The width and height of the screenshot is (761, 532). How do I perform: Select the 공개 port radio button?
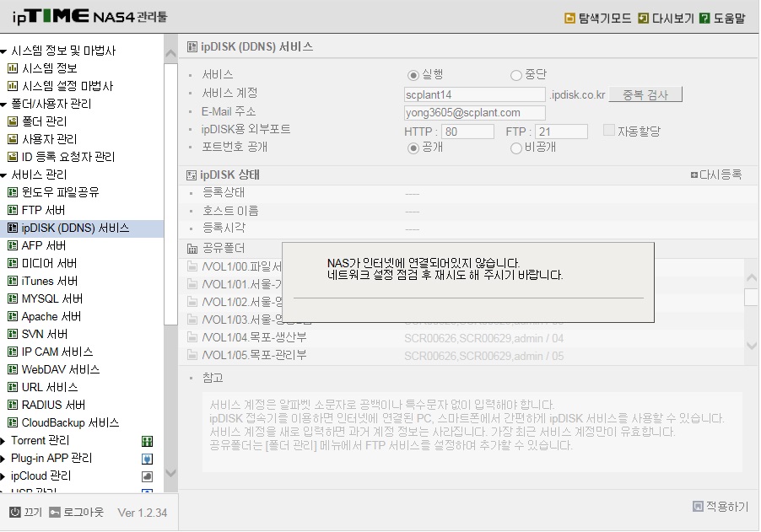click(x=413, y=148)
